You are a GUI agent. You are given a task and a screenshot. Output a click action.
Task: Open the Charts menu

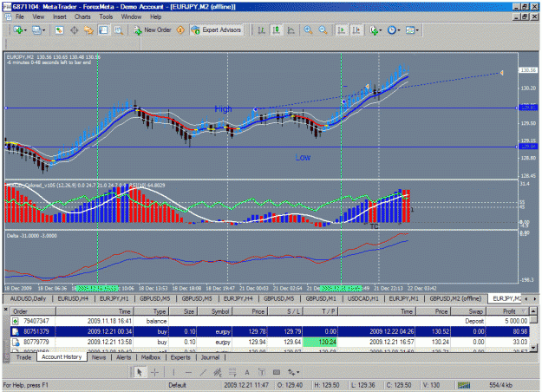pos(82,16)
